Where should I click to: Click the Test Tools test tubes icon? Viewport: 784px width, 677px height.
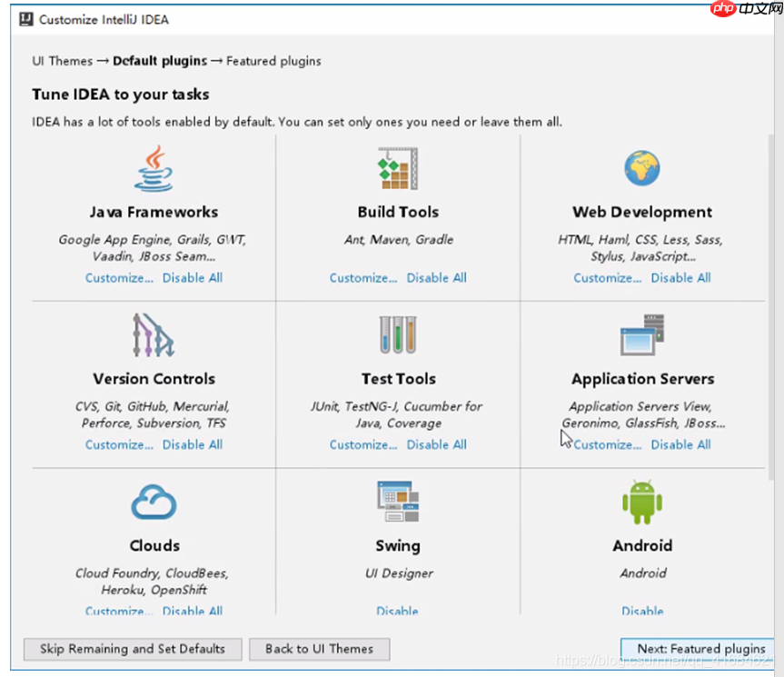[x=398, y=335]
